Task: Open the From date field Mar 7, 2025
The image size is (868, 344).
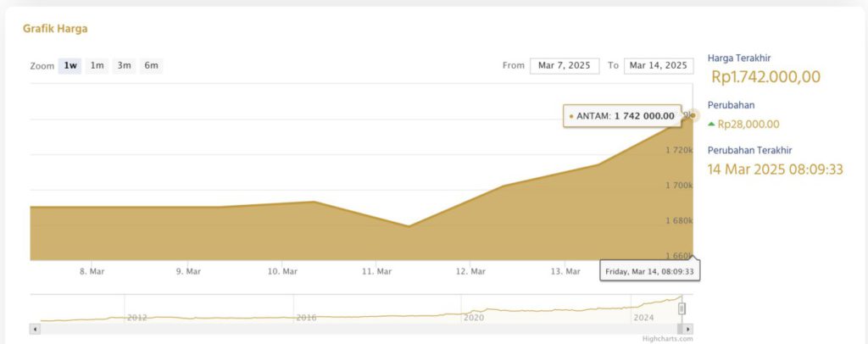Action: click(x=565, y=65)
